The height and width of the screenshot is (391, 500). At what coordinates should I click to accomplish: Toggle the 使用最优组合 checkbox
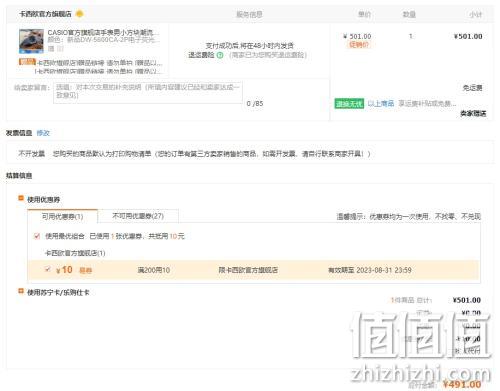[37, 236]
